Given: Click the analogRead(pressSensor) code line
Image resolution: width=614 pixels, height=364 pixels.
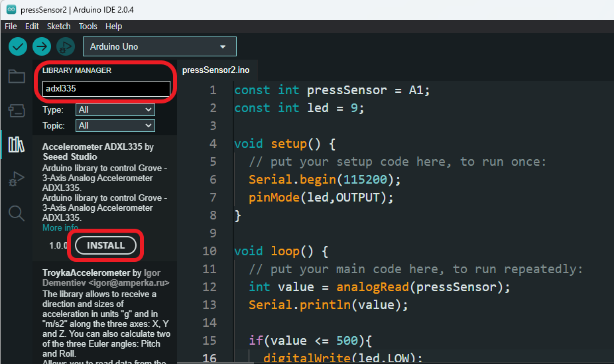Looking at the screenshot, I should point(379,287).
